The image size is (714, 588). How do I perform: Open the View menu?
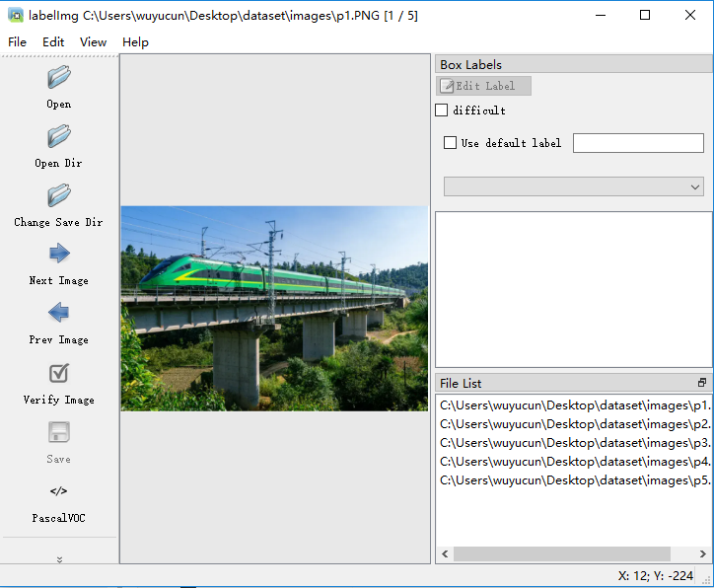pos(93,42)
